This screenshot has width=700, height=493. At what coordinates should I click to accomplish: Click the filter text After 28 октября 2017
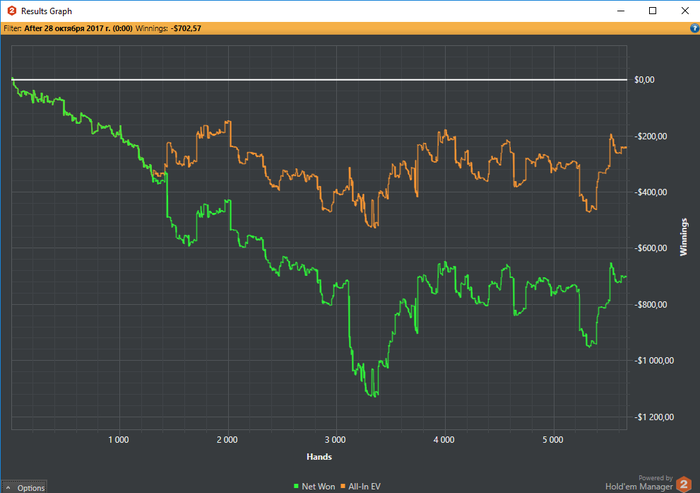pos(78,29)
